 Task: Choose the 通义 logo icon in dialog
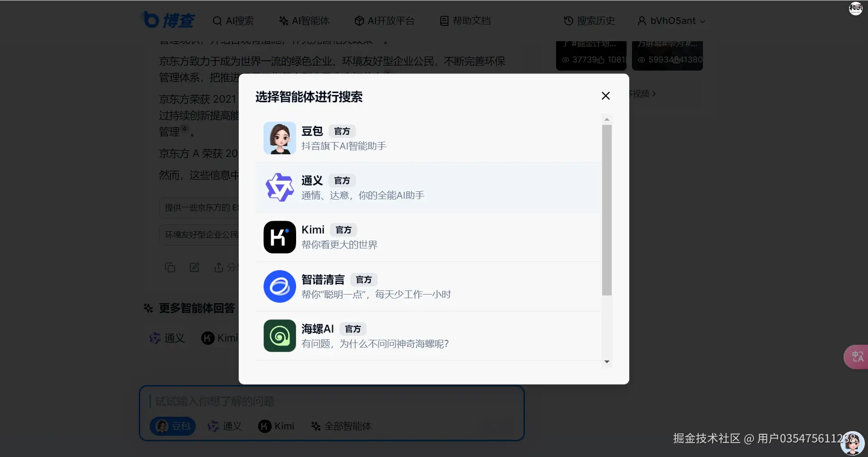[280, 187]
